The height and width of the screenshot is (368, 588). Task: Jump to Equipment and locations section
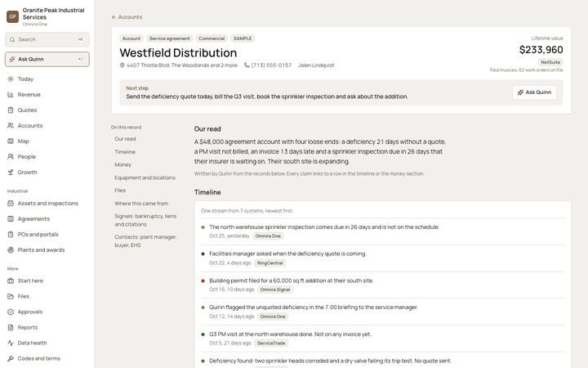(145, 177)
